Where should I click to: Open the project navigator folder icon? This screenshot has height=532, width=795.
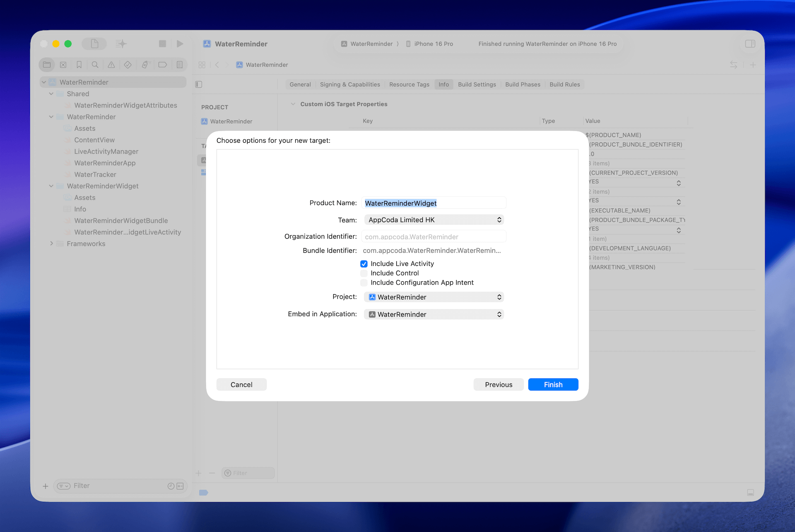(x=47, y=65)
